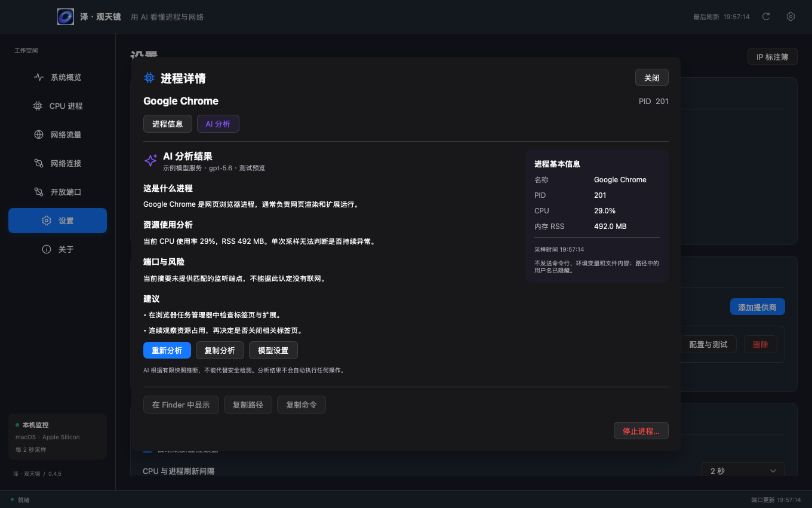Click the green 就绪 status dot
Image resolution: width=812 pixels, height=508 pixels.
tap(12, 499)
